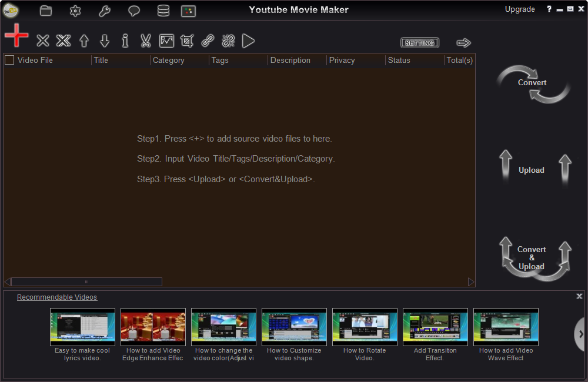Click right arrow next to SETTING button
The image size is (588, 382).
coord(464,43)
